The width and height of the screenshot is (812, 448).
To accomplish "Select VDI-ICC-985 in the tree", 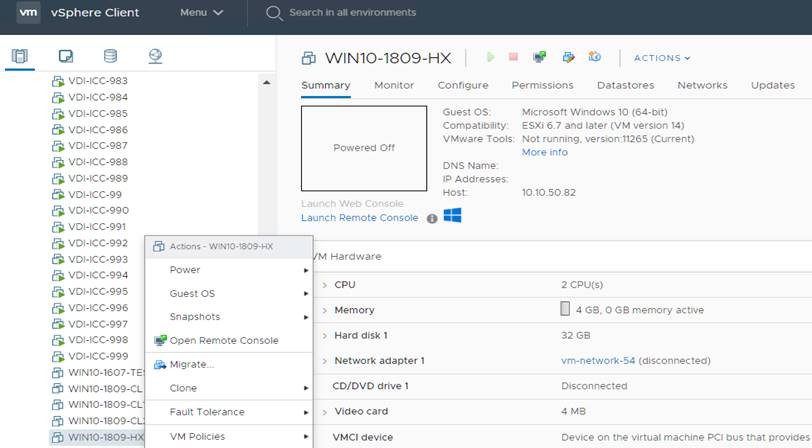I will [x=98, y=113].
